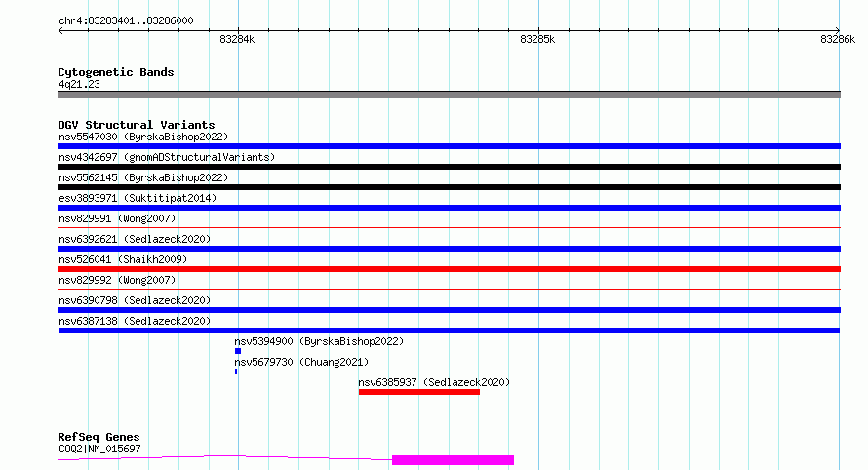This screenshot has width=868, height=470.
Task: Click the 83285k ruler tick label
Action: click(x=537, y=39)
